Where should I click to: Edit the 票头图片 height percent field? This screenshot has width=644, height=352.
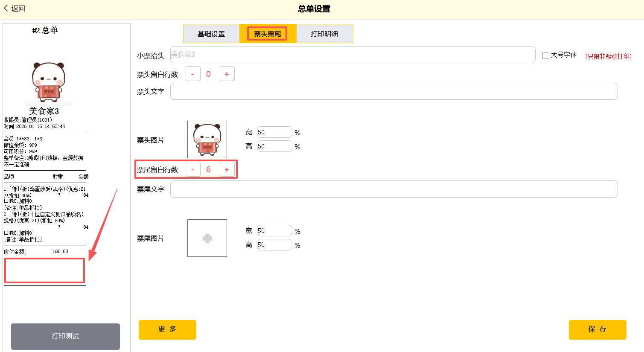click(274, 146)
